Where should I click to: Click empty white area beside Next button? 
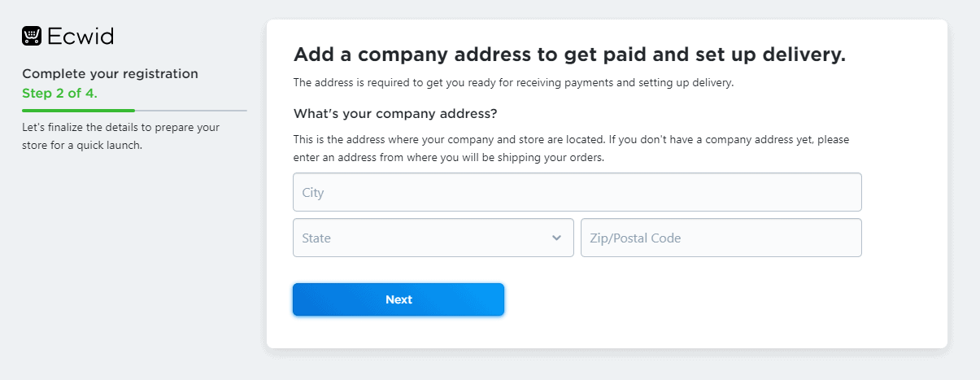(x=691, y=299)
